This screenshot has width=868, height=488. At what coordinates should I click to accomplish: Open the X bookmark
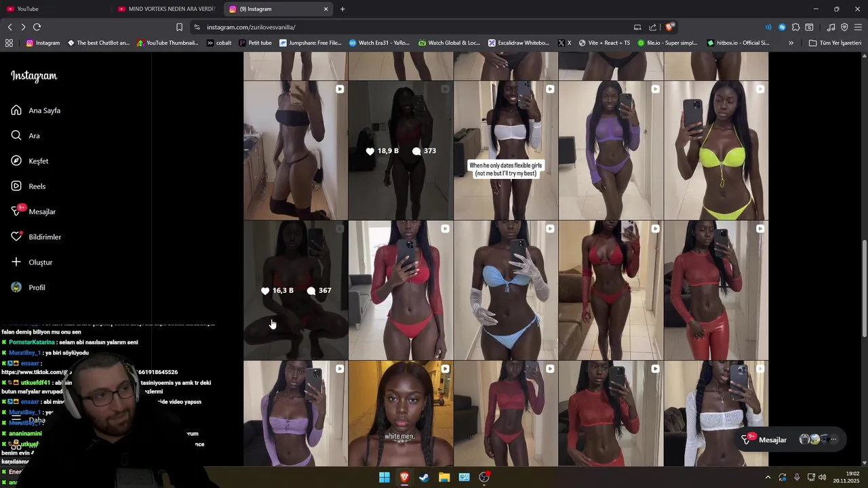pos(564,43)
